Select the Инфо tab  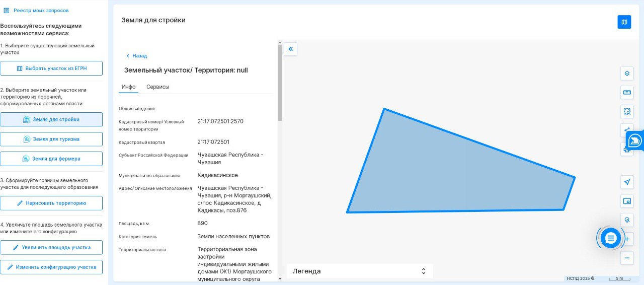[128, 87]
